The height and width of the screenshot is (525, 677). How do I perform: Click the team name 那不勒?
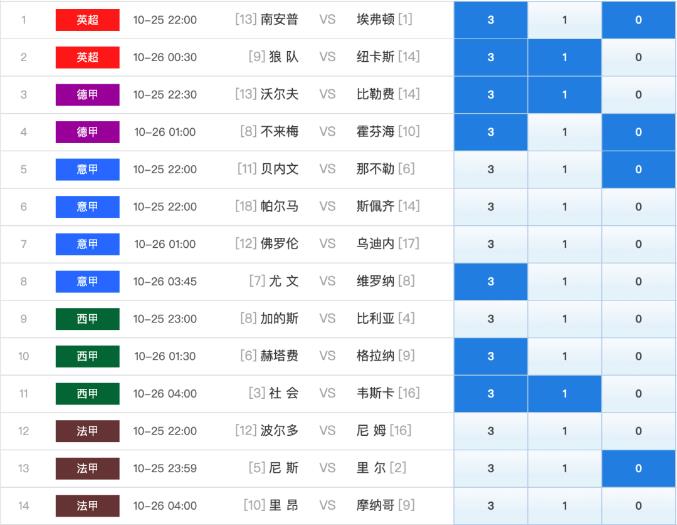[375, 169]
